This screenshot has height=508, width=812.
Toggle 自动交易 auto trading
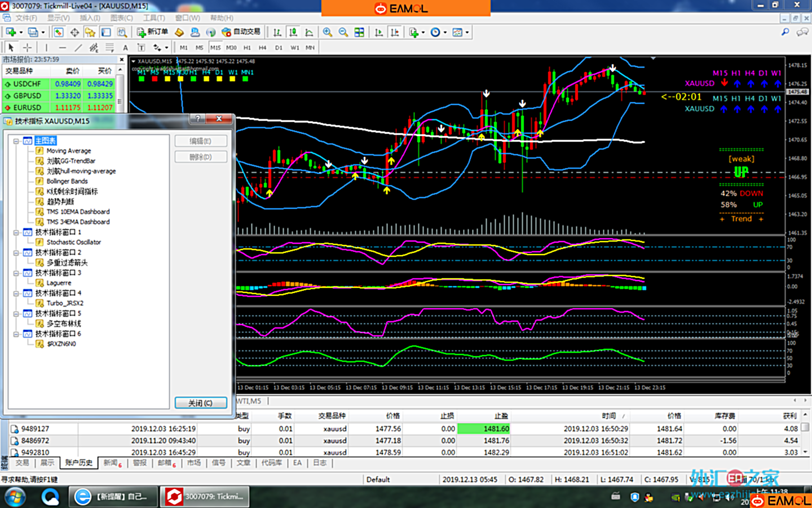coord(241,32)
